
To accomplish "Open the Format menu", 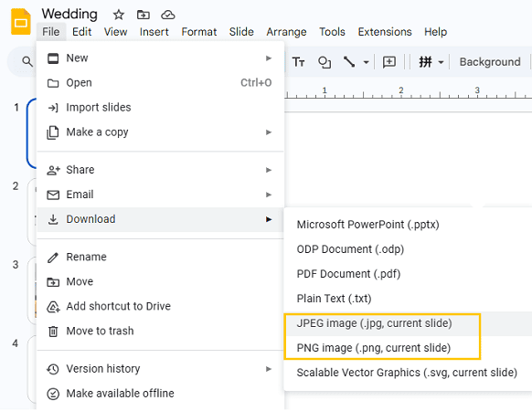I will [x=199, y=32].
